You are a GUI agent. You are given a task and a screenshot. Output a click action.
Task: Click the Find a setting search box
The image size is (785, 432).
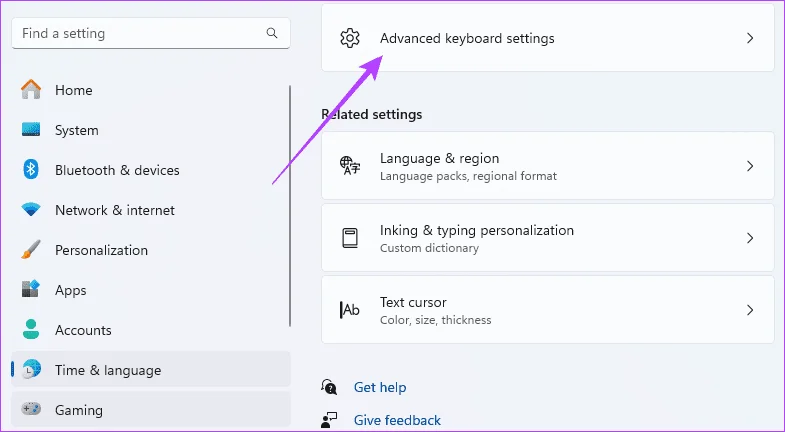tap(151, 33)
